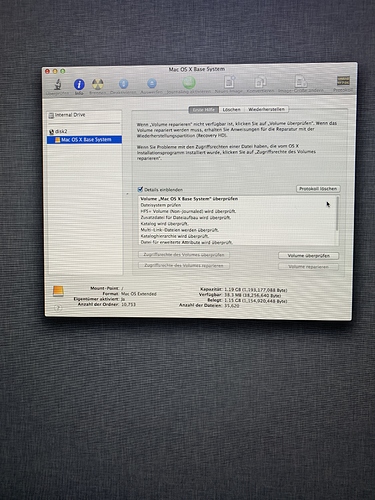
Task: Uncheck the Details einblenden checkbox
Action: [x=140, y=189]
